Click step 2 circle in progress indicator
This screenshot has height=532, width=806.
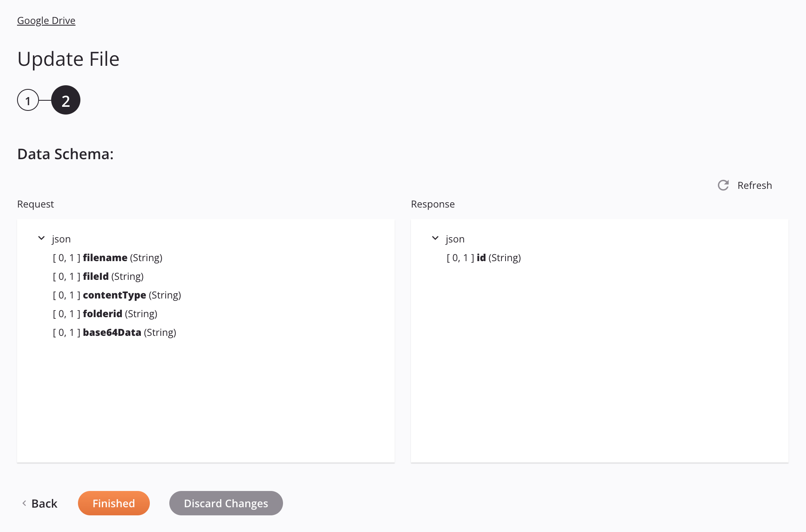(x=65, y=100)
